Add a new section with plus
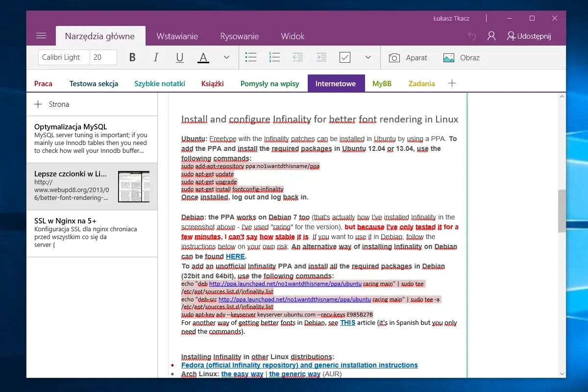This screenshot has height=392, width=588. pos(452,83)
